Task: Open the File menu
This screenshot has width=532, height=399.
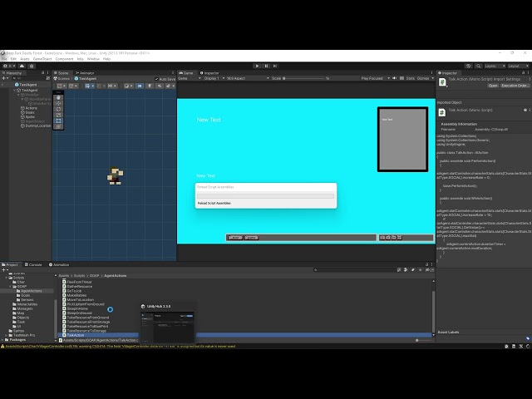Action: pos(4,59)
